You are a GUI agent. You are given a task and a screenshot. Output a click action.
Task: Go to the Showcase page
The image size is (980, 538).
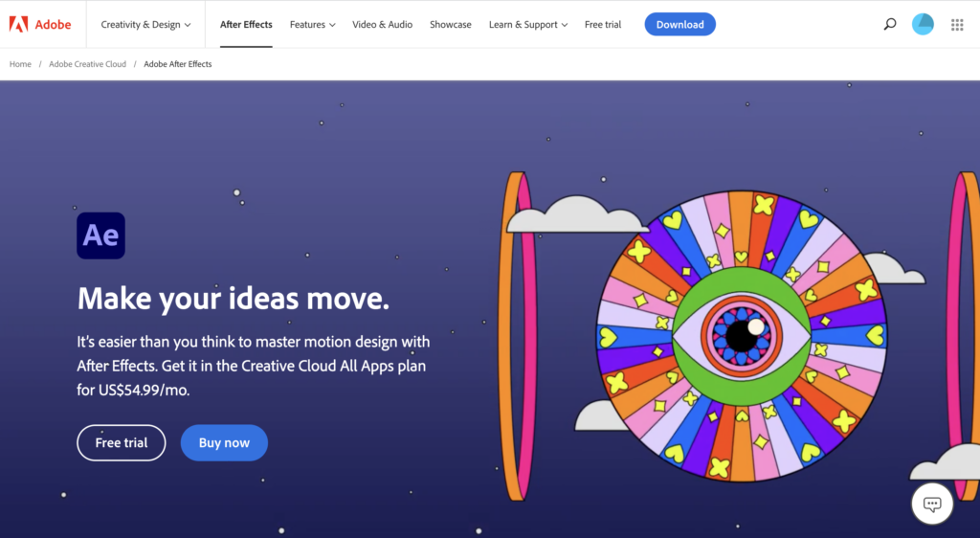pos(451,24)
